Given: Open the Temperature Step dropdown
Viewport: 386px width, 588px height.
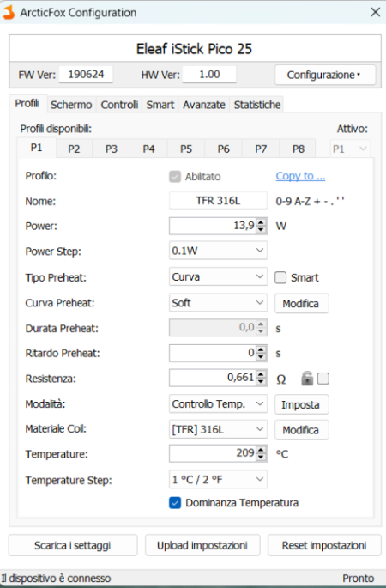Looking at the screenshot, I should (218, 479).
